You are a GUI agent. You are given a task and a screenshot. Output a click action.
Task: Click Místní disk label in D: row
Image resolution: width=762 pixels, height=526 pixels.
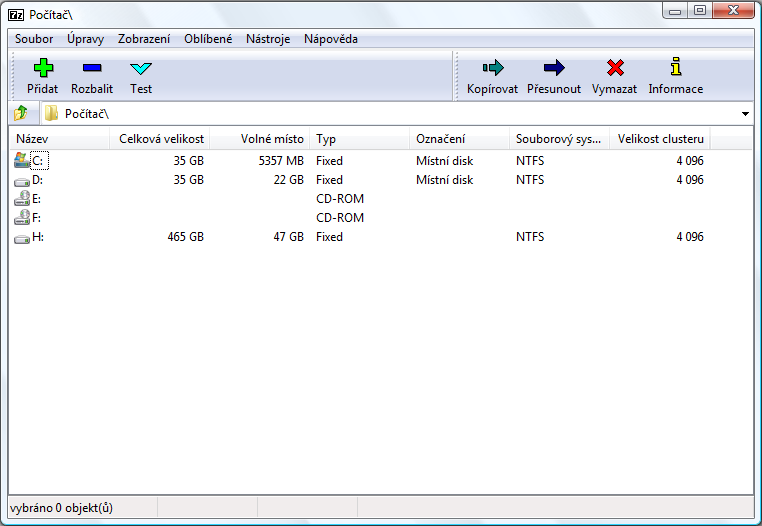[x=444, y=180]
